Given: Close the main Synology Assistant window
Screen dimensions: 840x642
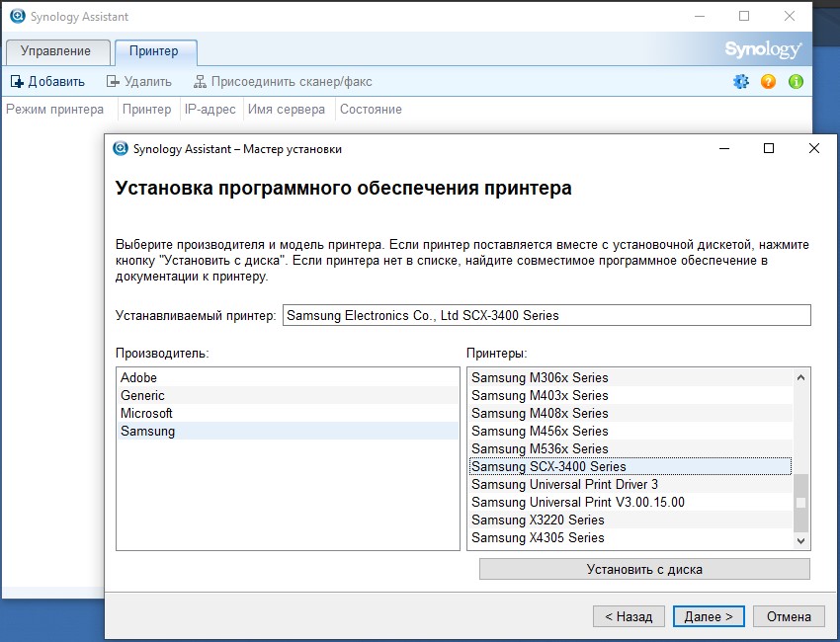Looking at the screenshot, I should tap(790, 16).
